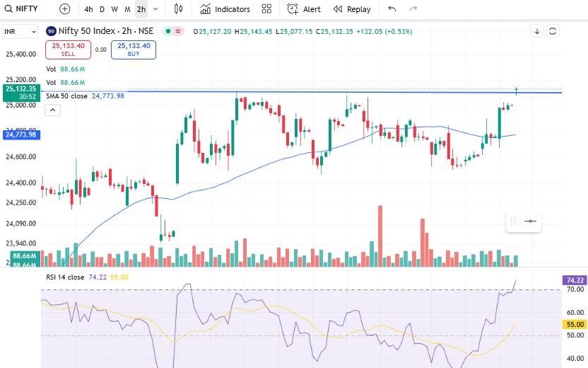Click the volume 88.66M axis label

pyautogui.click(x=25, y=255)
